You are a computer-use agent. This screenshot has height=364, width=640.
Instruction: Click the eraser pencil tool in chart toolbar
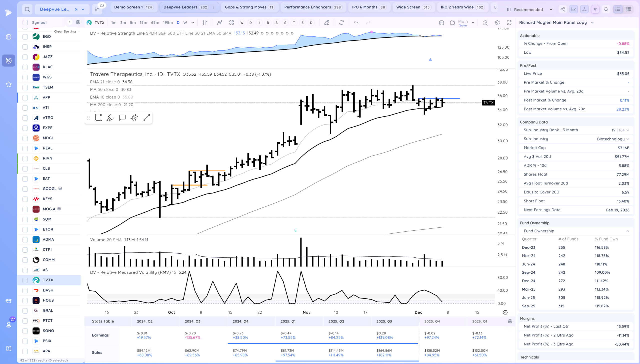click(326, 22)
